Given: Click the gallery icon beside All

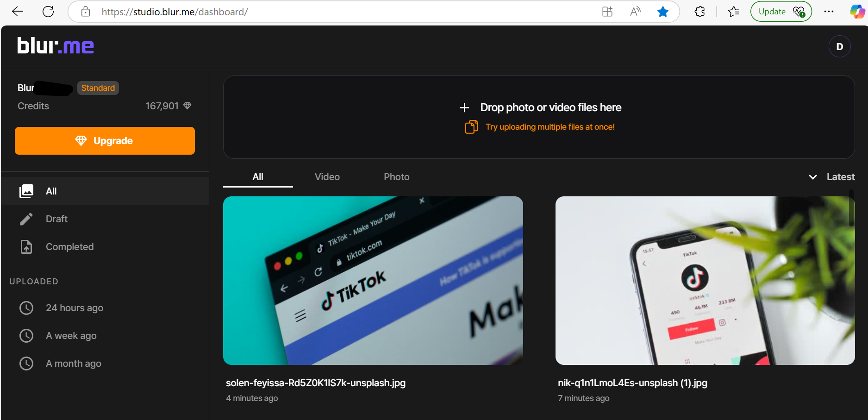Looking at the screenshot, I should coord(26,191).
